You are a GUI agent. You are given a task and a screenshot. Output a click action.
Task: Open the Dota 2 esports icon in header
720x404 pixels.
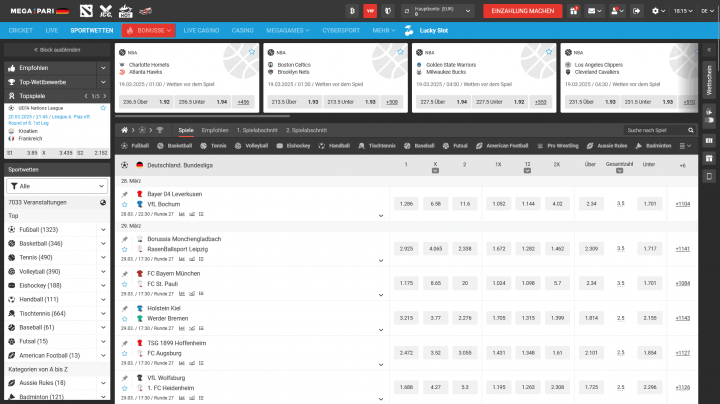coord(86,11)
